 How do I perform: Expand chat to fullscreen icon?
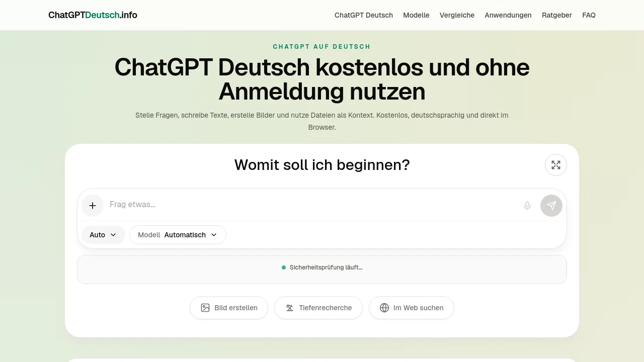coord(556,165)
